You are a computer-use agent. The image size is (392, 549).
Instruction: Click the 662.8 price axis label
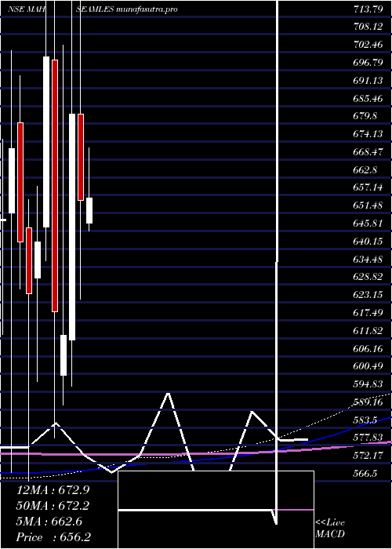(365, 170)
